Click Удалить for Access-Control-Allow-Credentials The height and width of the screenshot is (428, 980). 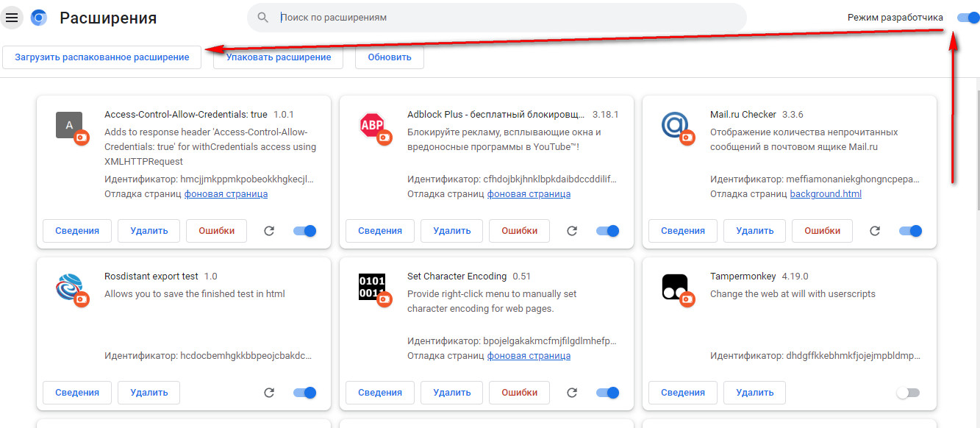coord(149,231)
